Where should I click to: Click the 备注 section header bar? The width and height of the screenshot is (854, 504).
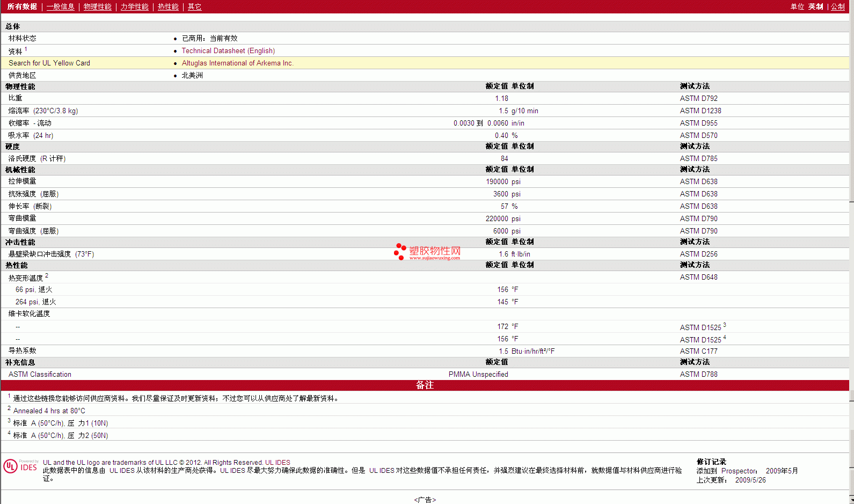pyautogui.click(x=425, y=385)
